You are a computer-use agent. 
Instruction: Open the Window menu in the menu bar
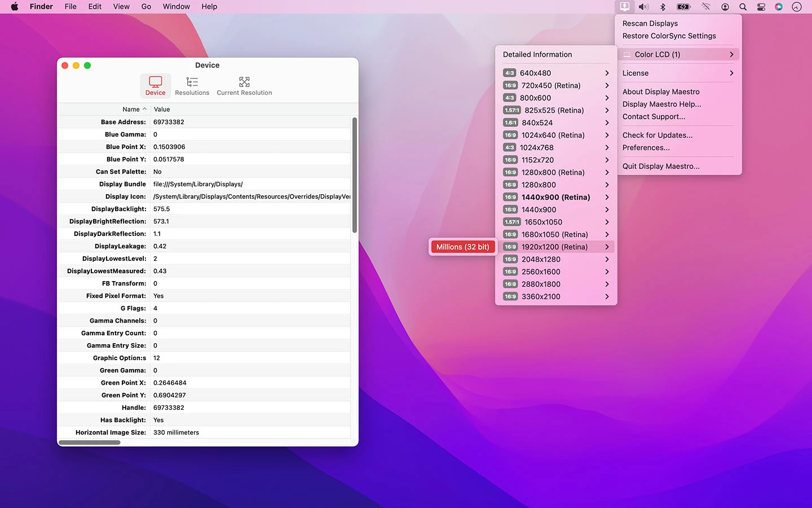pyautogui.click(x=176, y=6)
